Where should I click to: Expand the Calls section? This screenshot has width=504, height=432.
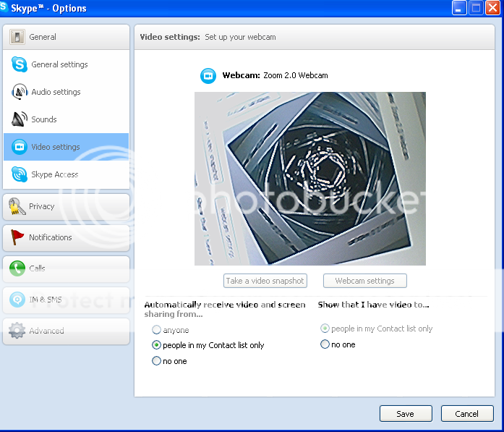pos(66,268)
